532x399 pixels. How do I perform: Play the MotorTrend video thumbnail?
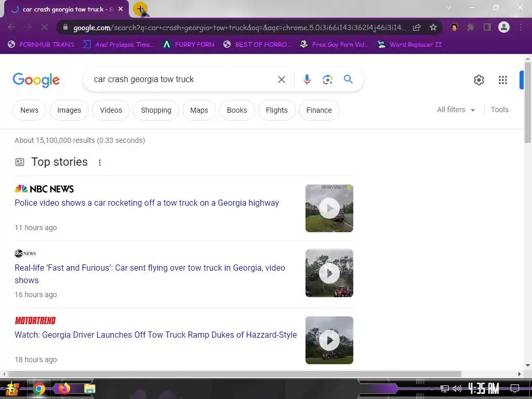click(x=329, y=340)
